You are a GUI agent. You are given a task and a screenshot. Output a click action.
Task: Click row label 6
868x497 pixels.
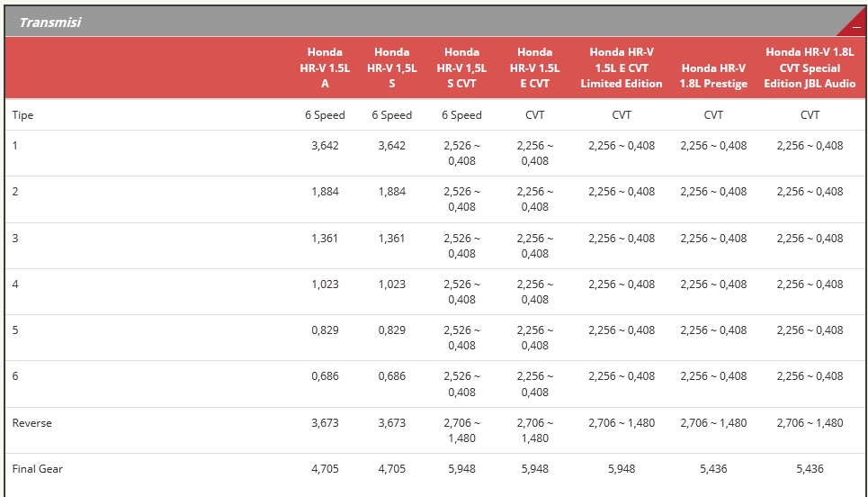click(15, 376)
